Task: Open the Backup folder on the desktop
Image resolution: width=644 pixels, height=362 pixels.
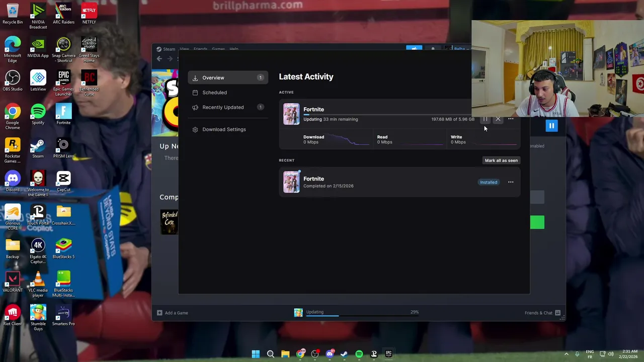Action: click(13, 248)
